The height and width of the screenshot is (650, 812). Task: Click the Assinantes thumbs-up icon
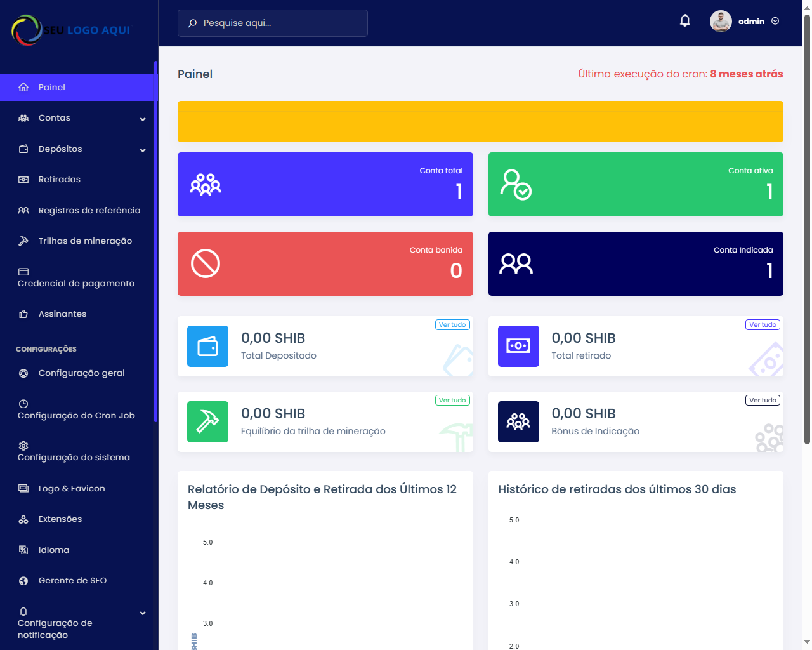tap(23, 314)
